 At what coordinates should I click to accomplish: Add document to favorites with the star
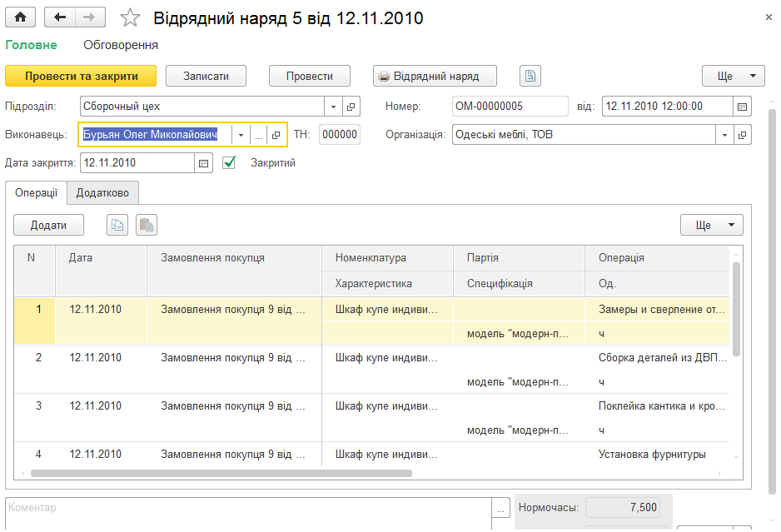[x=130, y=18]
